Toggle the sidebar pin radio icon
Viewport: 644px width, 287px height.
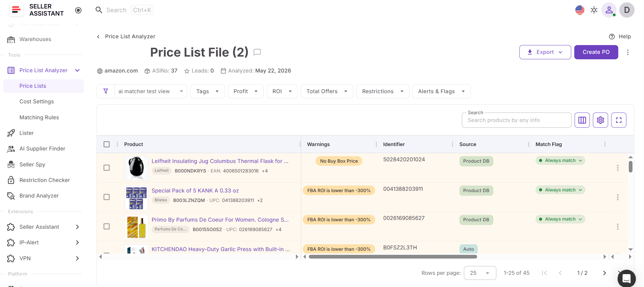tap(78, 10)
